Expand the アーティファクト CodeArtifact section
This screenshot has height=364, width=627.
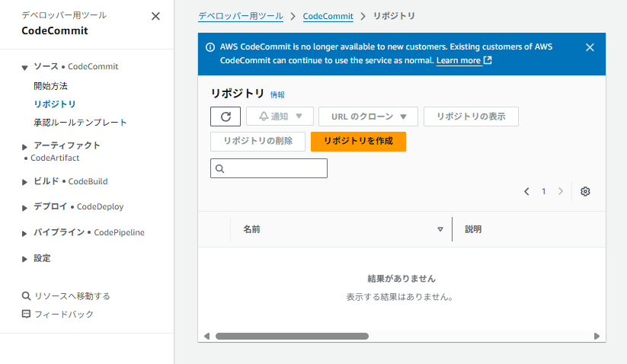25,147
